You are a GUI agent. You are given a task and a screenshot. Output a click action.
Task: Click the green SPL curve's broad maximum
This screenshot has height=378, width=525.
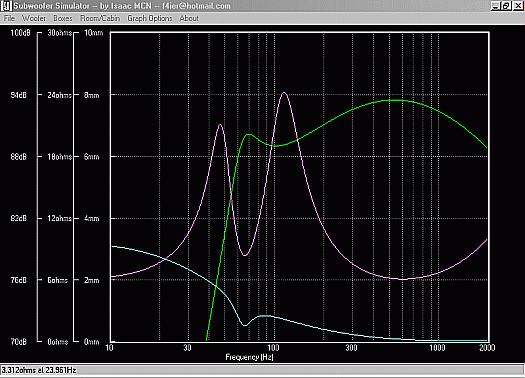tap(395, 100)
